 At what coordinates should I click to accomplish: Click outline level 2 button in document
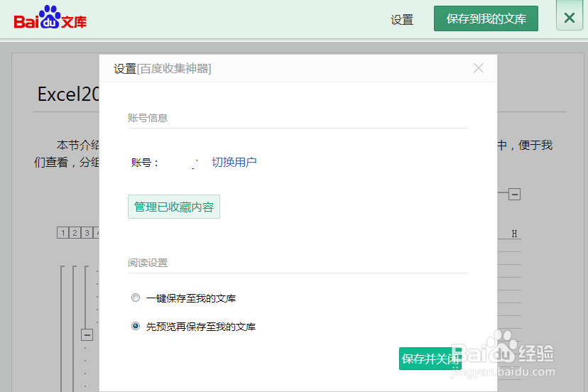tap(75, 233)
